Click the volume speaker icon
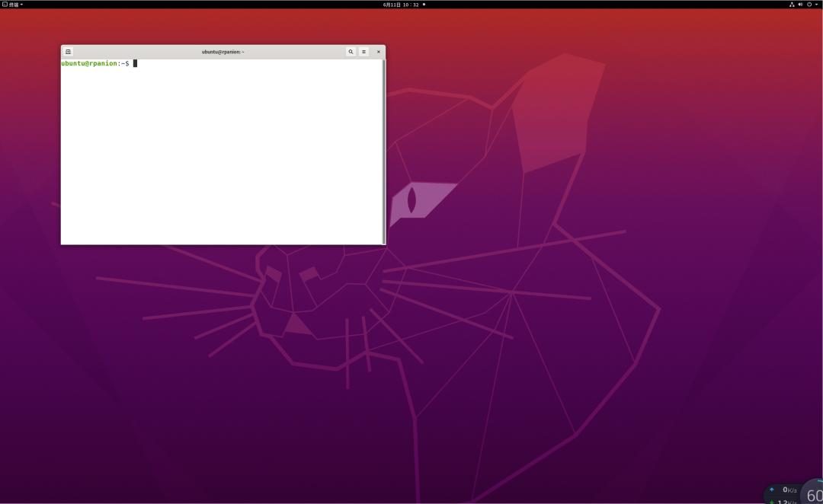 pyautogui.click(x=800, y=5)
